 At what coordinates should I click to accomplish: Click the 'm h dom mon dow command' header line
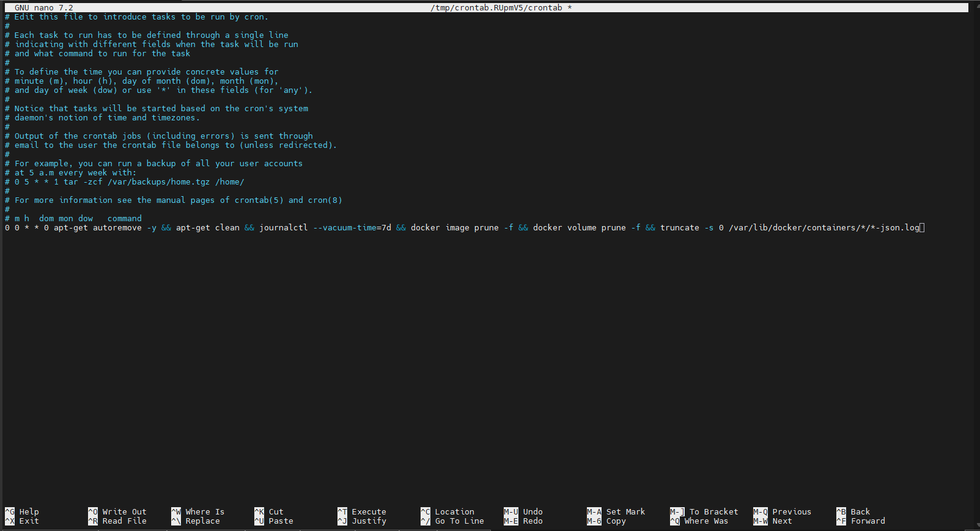coord(73,219)
